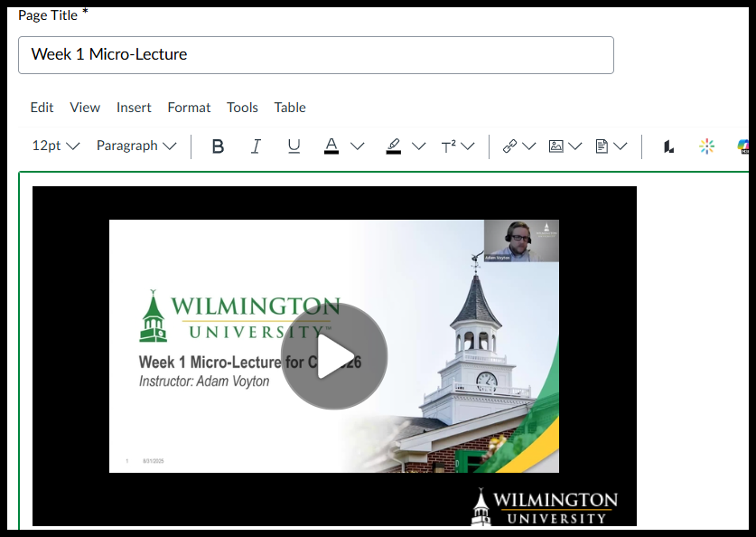Toggle underline formatting

[294, 146]
